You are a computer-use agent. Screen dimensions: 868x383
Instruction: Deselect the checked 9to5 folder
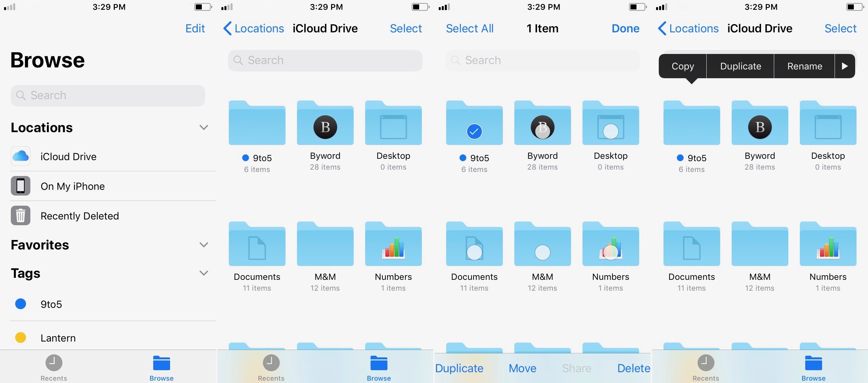coord(474,131)
